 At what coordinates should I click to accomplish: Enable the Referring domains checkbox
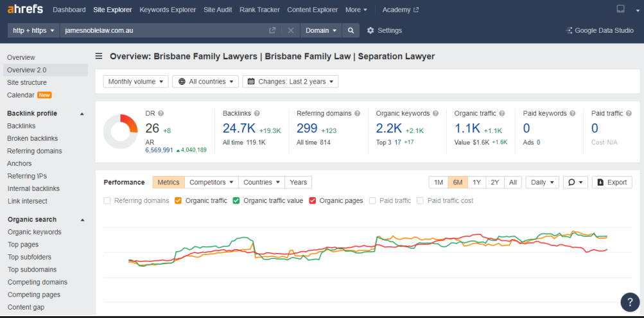coord(107,201)
